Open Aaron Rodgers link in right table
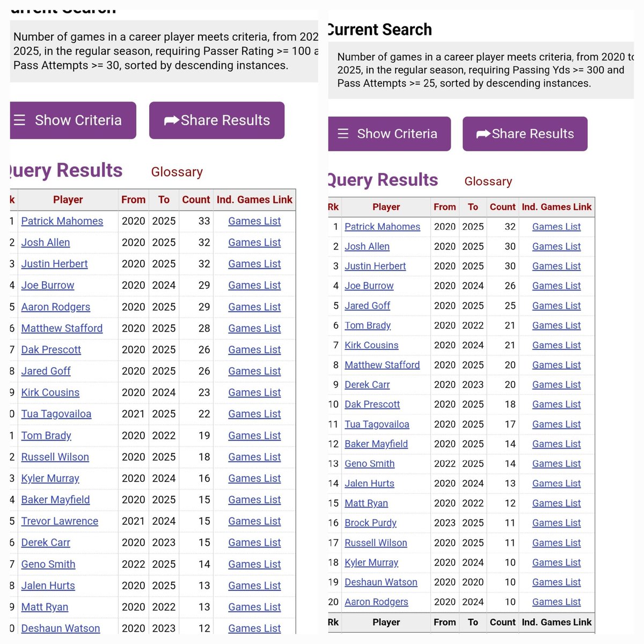The image size is (644, 644). (376, 602)
